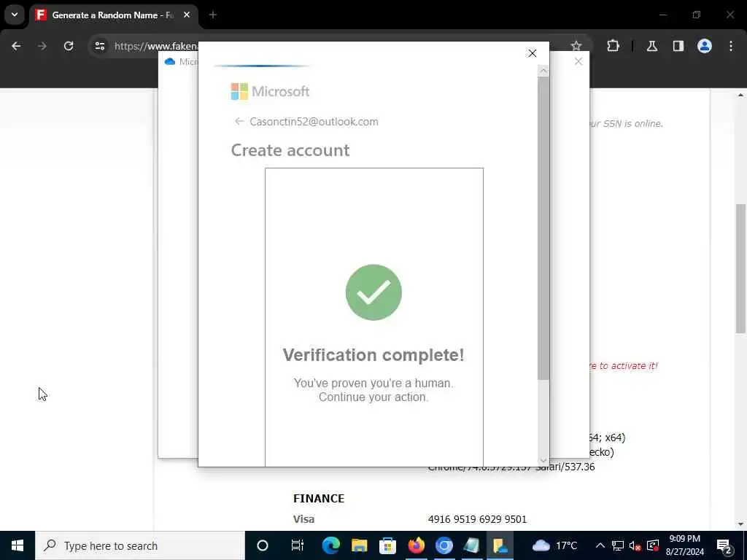Expand the tab search dropdown arrow

pos(15,15)
